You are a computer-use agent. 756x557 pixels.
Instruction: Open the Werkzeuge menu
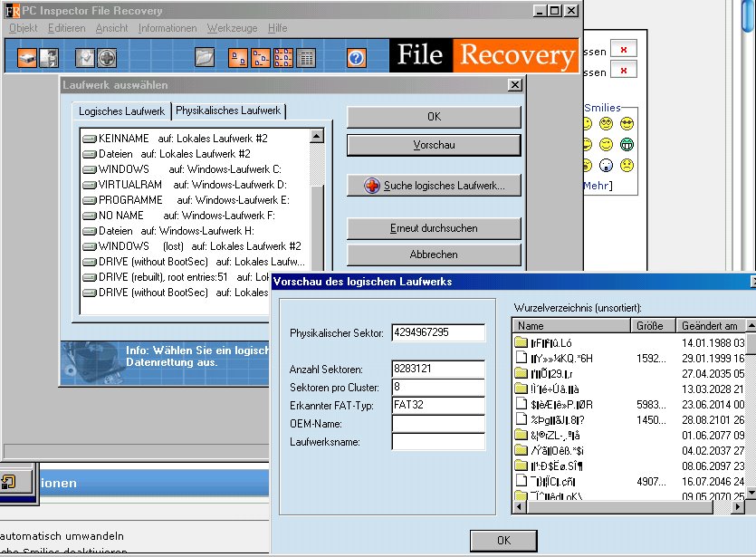[x=233, y=28]
